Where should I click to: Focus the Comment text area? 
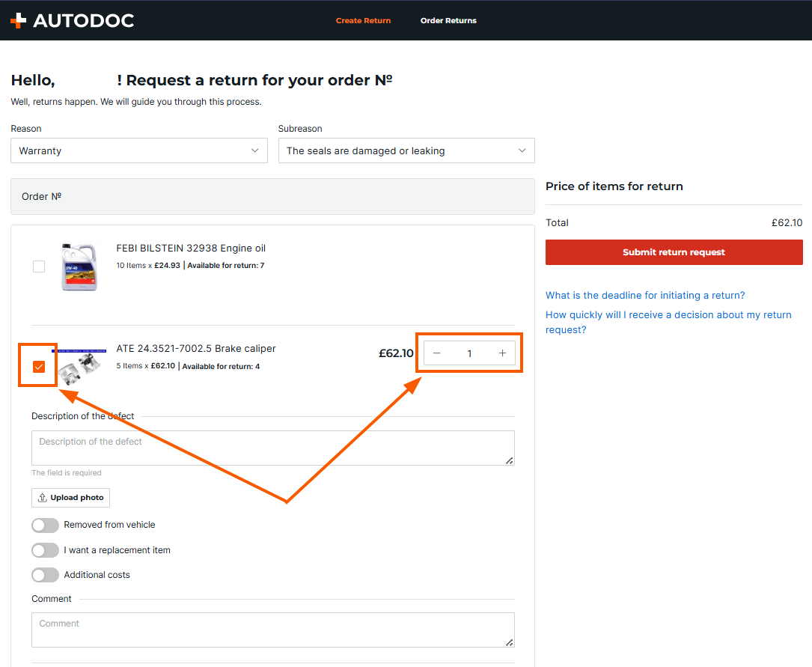tap(272, 630)
